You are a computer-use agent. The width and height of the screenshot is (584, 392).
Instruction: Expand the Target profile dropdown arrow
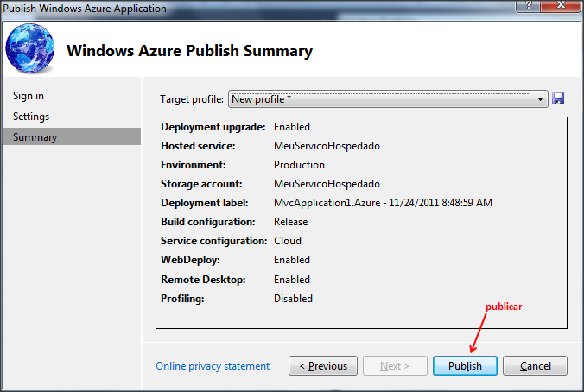pyautogui.click(x=540, y=99)
